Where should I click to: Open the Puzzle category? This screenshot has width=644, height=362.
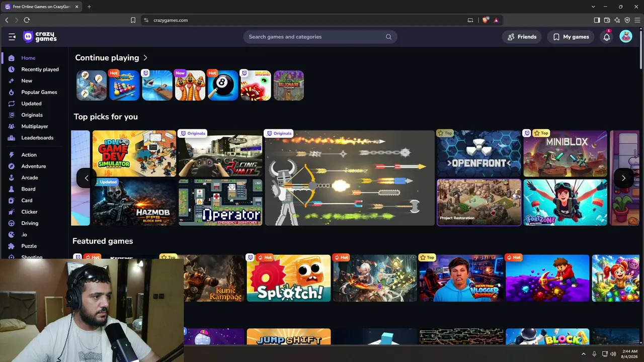click(x=29, y=246)
